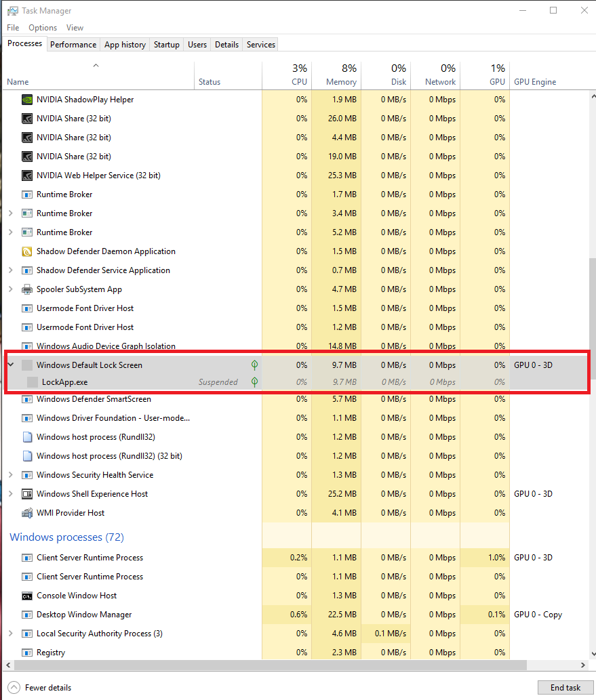The image size is (596, 700).
Task: Click the WMI Provider Host icon
Action: pyautogui.click(x=27, y=513)
